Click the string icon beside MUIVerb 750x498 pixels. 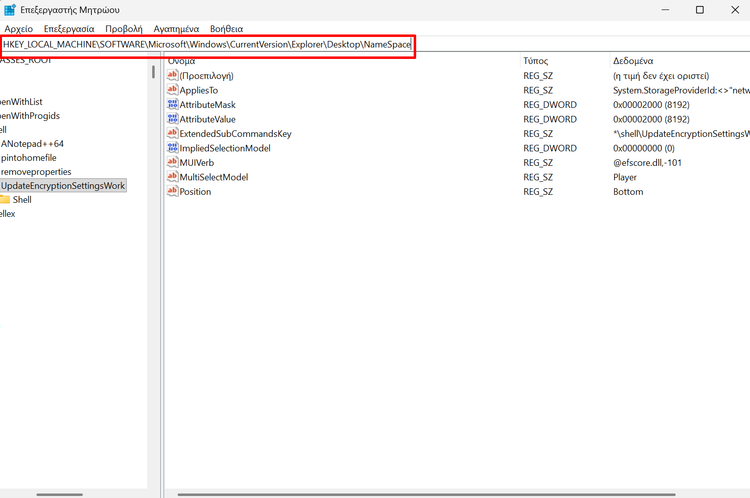coord(172,162)
